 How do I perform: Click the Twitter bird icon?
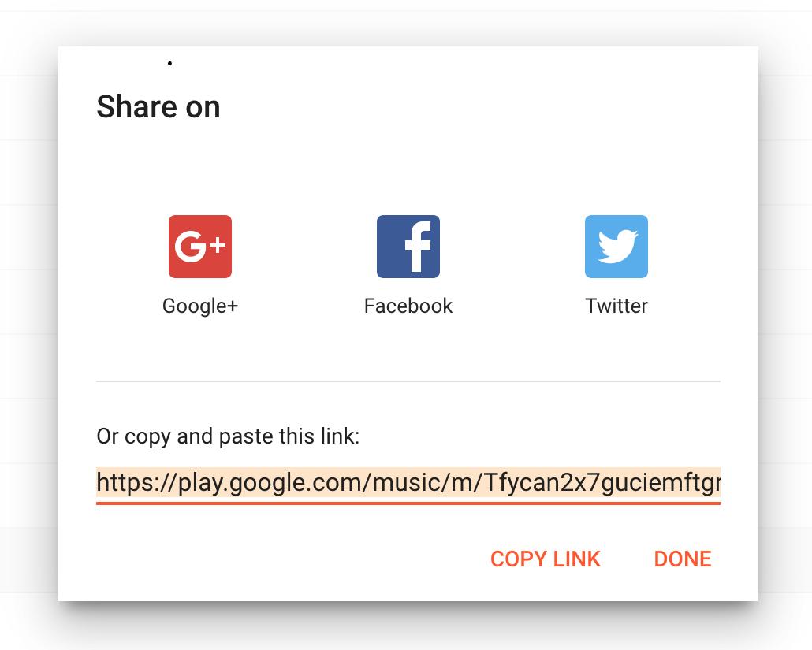[616, 247]
